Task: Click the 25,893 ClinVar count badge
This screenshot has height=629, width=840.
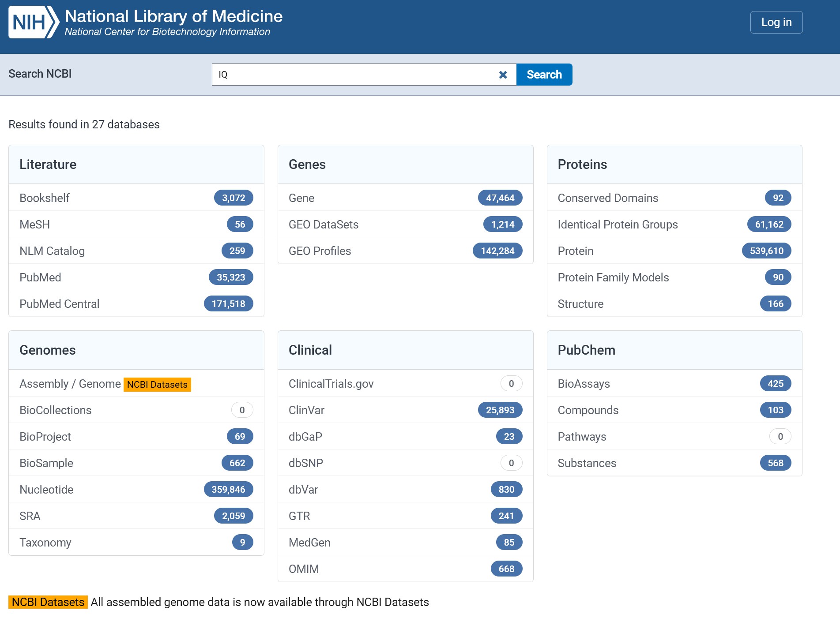Action: (x=500, y=410)
